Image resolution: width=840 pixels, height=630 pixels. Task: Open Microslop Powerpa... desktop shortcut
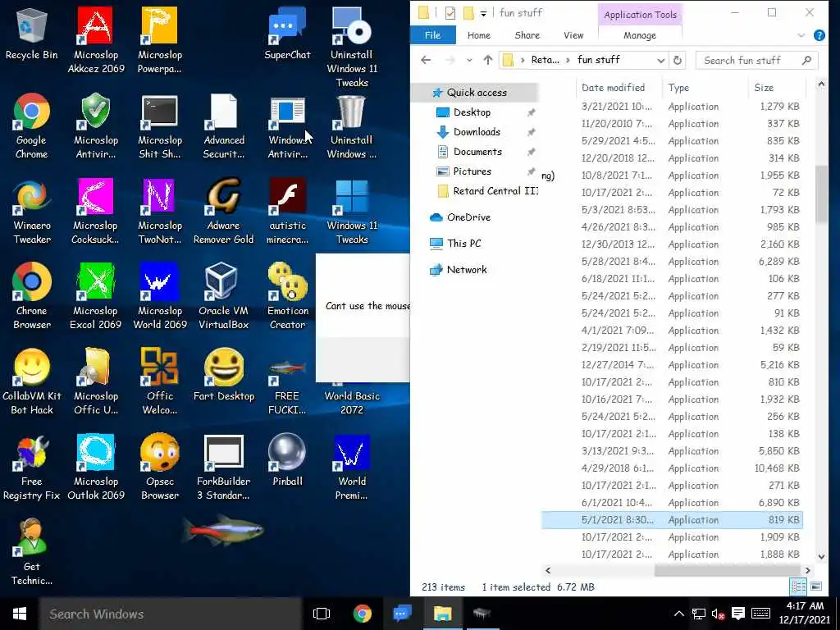tap(160, 40)
